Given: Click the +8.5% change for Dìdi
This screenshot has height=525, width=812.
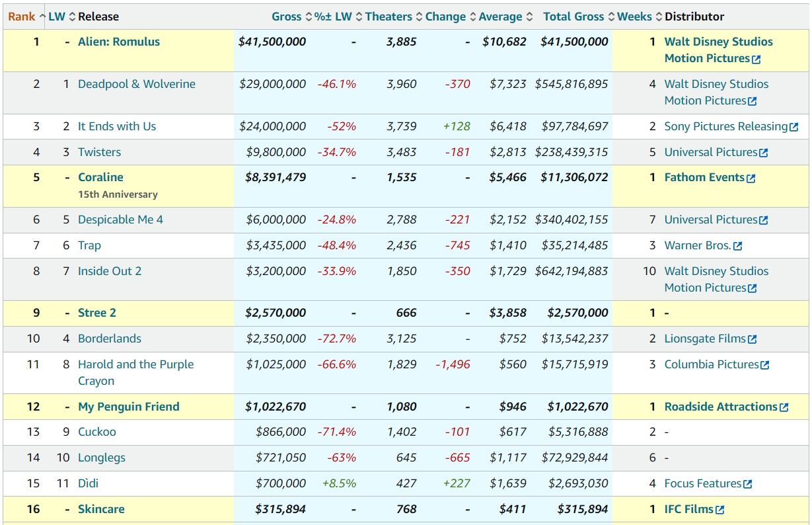Looking at the screenshot, I should (x=339, y=483).
